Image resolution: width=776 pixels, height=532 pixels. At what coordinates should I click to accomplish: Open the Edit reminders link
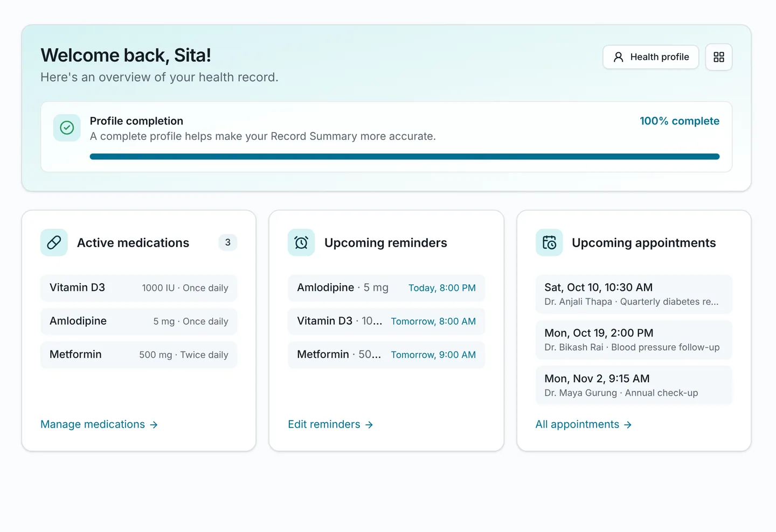[x=330, y=424]
